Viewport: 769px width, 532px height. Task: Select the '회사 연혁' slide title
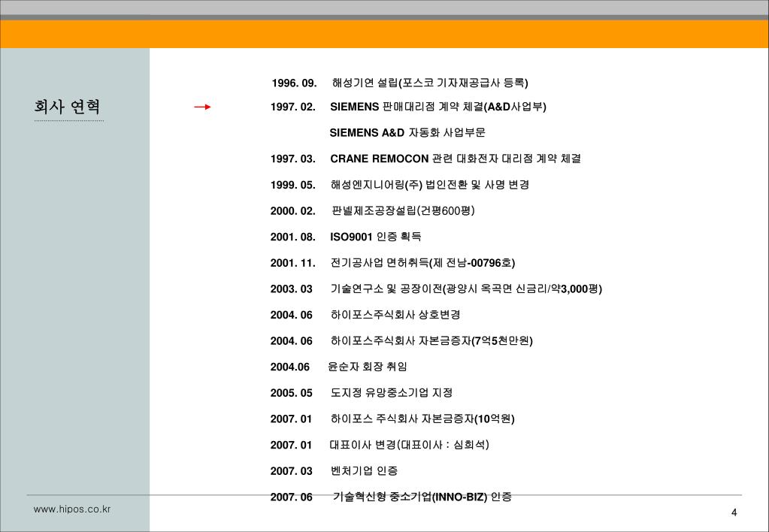67,107
